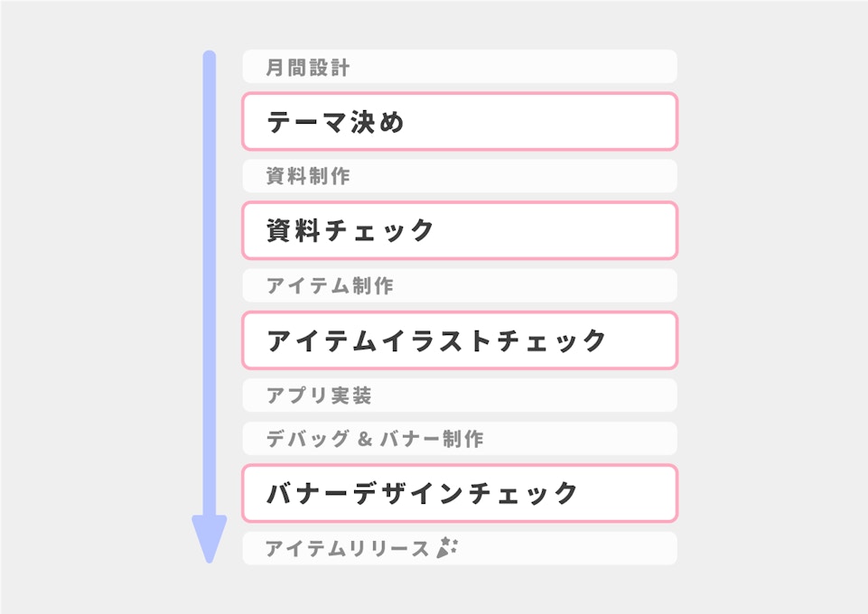Click the party popper icon
This screenshot has height=614, width=868.
pyautogui.click(x=447, y=547)
